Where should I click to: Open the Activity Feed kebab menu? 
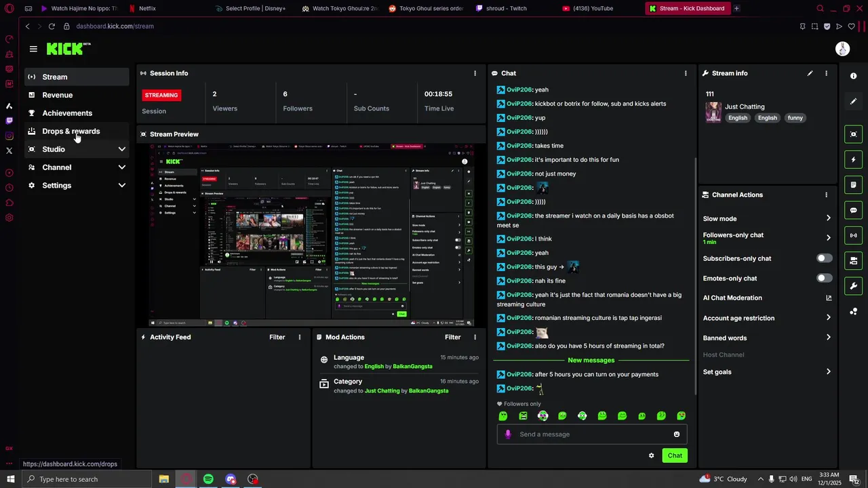[300, 337]
